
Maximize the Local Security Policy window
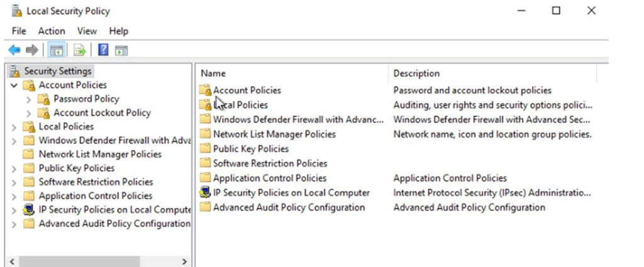coord(556,11)
